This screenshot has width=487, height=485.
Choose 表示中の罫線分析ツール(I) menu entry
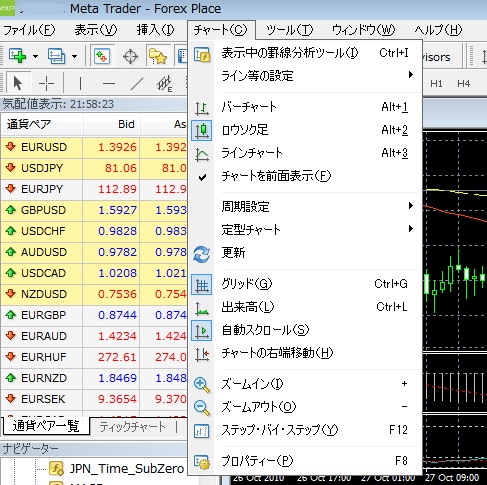click(304, 53)
